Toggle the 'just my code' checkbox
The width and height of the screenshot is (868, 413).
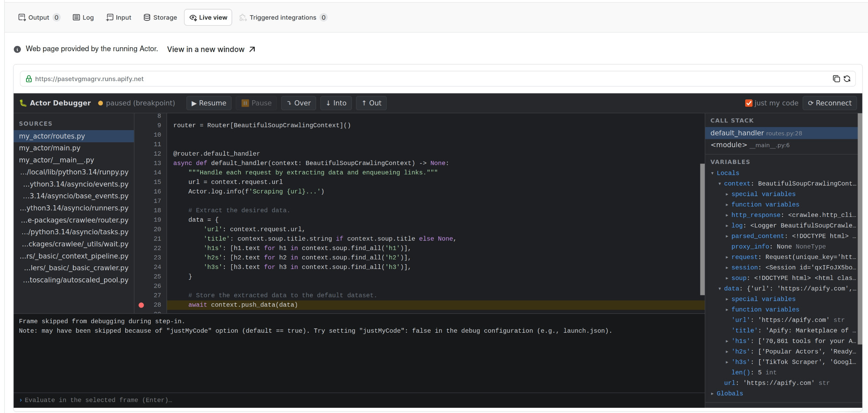[749, 103]
